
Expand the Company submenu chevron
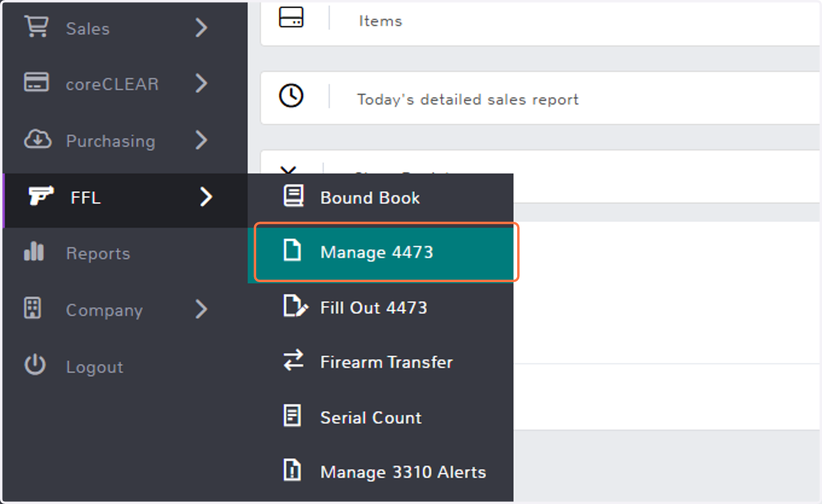coord(201,309)
